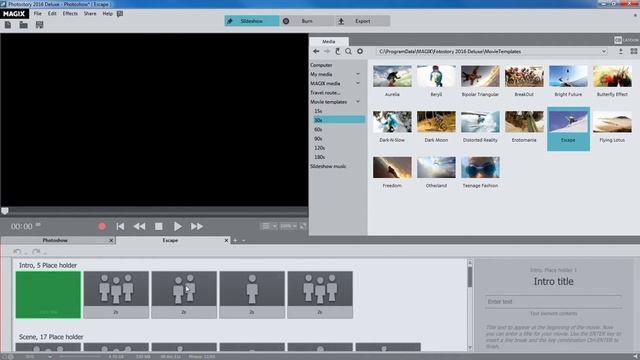
Task: Close the Escape tab
Action: [x=227, y=240]
